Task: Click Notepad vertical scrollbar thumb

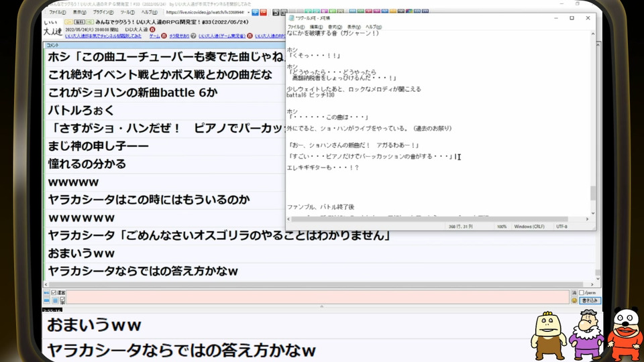Action: [x=592, y=193]
